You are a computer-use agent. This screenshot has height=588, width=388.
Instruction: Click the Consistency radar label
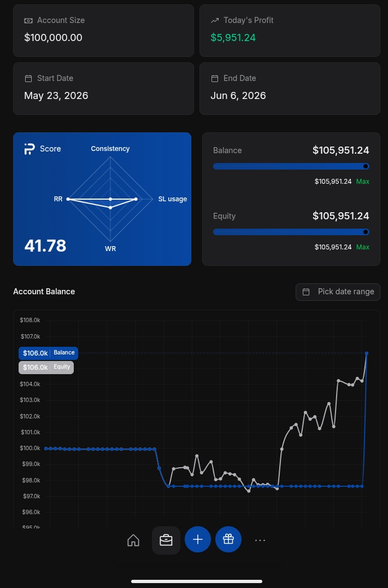point(110,149)
